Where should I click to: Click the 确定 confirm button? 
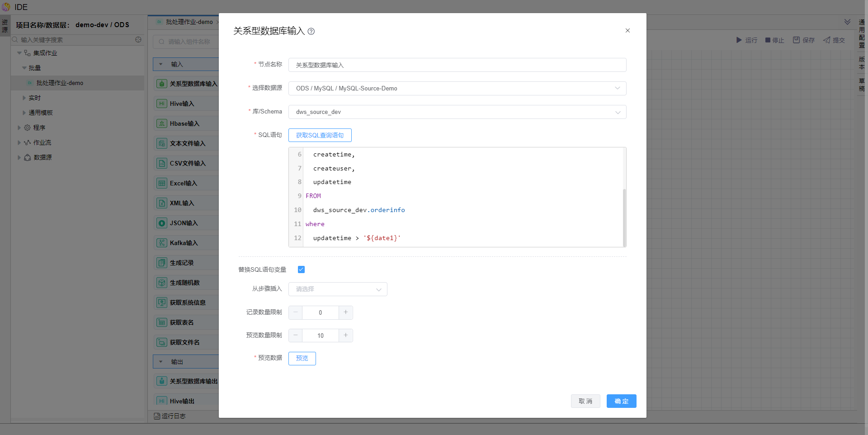621,401
